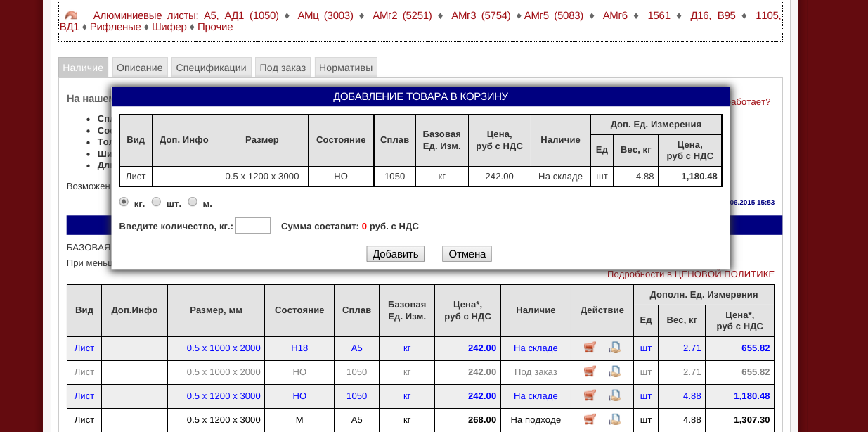Open the АМг5 (5083) alloy link
This screenshot has height=432, width=868.
point(554,15)
